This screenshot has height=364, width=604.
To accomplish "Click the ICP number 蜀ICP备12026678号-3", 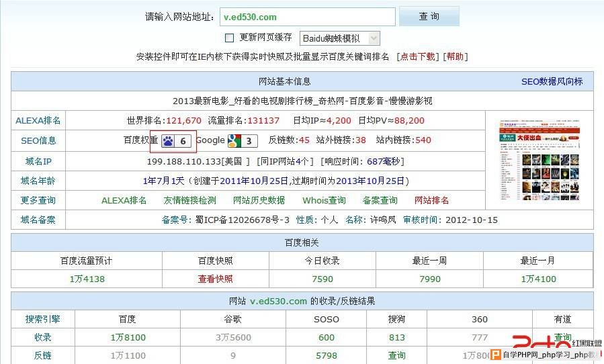I will (x=243, y=220).
